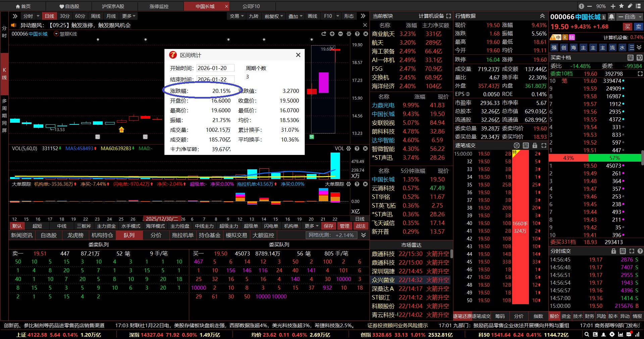This screenshot has width=644, height=339.
Task: Expand more stock tags with double chevron
Action: coord(639,48)
